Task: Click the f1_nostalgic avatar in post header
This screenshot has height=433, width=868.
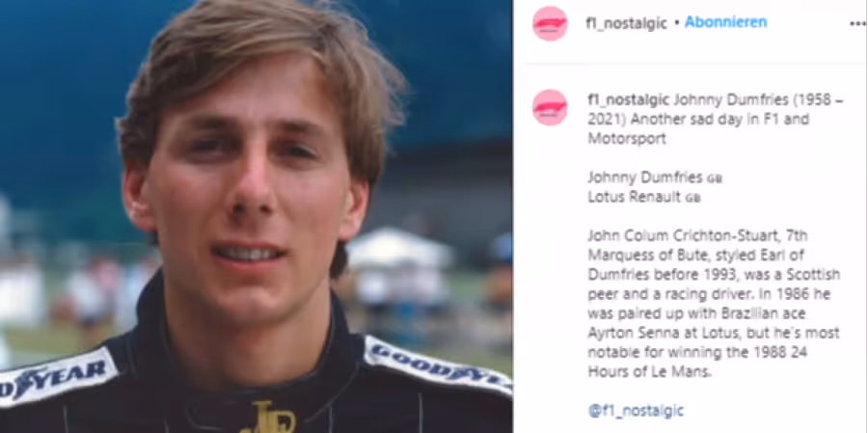Action: pyautogui.click(x=550, y=23)
